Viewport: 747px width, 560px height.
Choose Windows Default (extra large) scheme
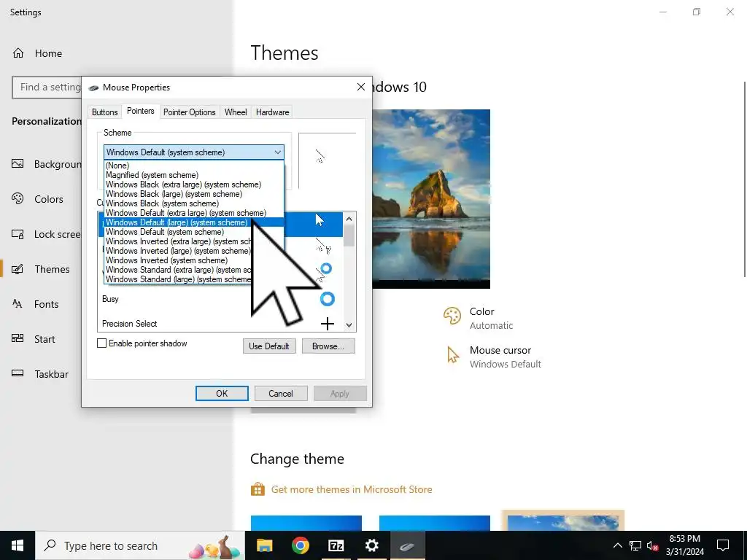(194, 213)
